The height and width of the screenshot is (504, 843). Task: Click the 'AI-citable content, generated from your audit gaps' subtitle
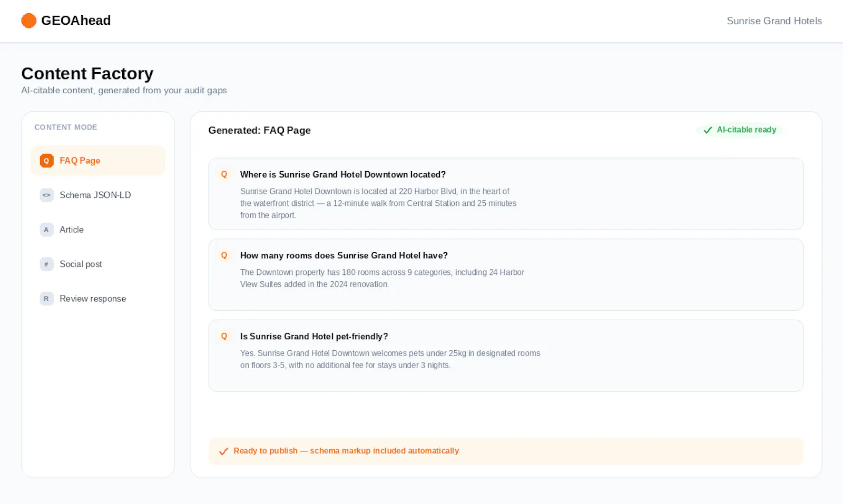point(124,90)
